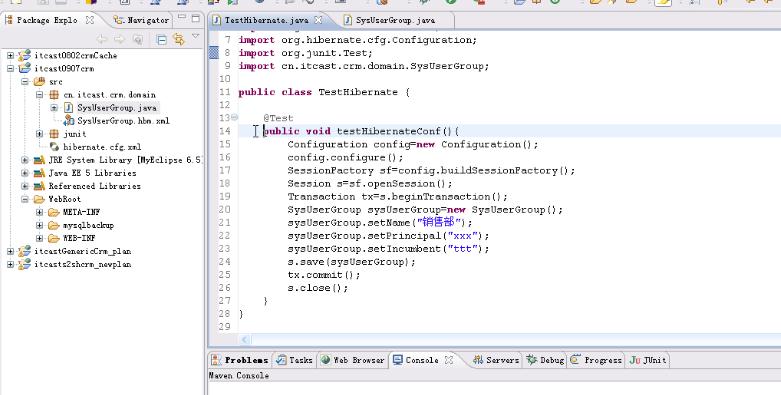Select the itcast0907crm project label
This screenshot has width=781, height=395.
click(x=64, y=68)
